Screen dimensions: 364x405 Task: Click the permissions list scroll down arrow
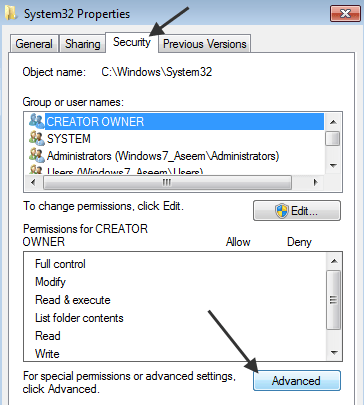coord(334,352)
